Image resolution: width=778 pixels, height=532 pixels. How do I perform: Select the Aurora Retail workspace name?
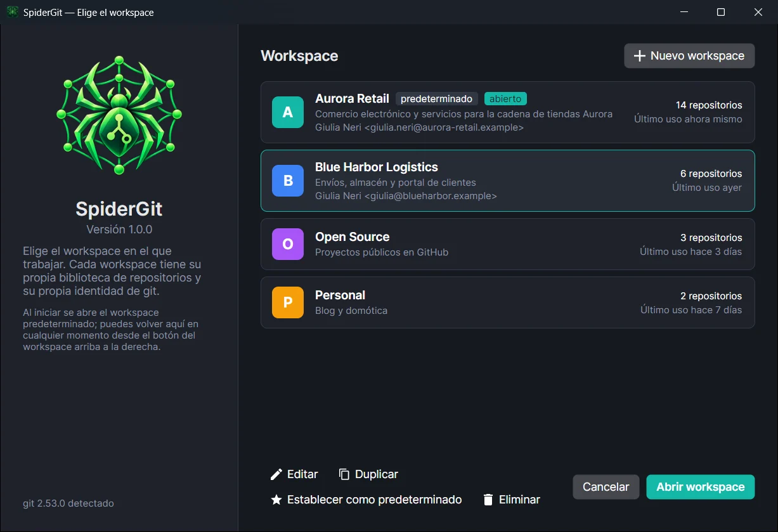point(352,98)
